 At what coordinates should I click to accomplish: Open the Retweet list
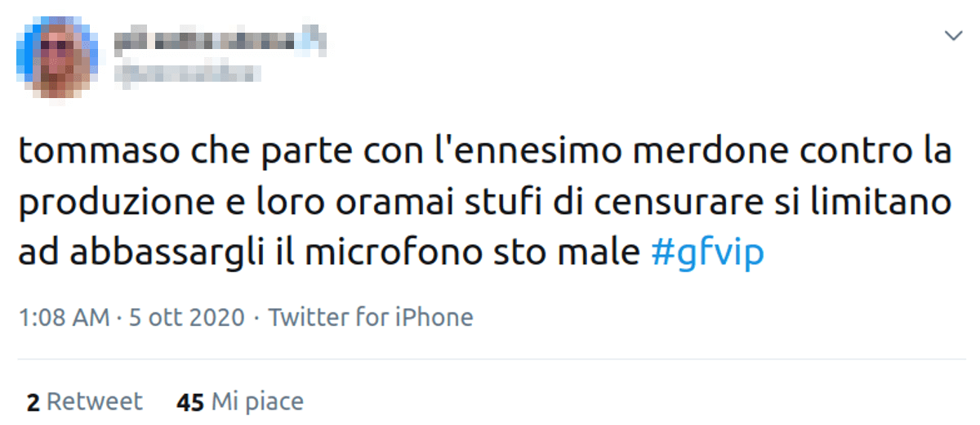click(x=95, y=401)
